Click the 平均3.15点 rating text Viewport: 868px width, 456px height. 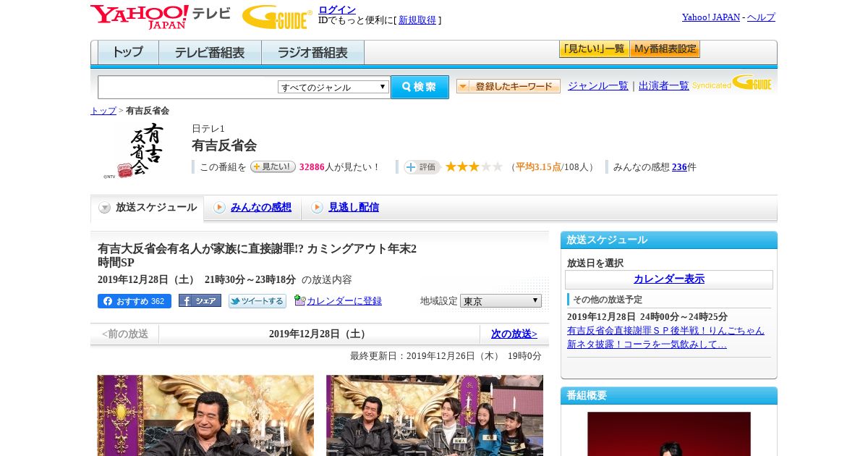click(538, 167)
